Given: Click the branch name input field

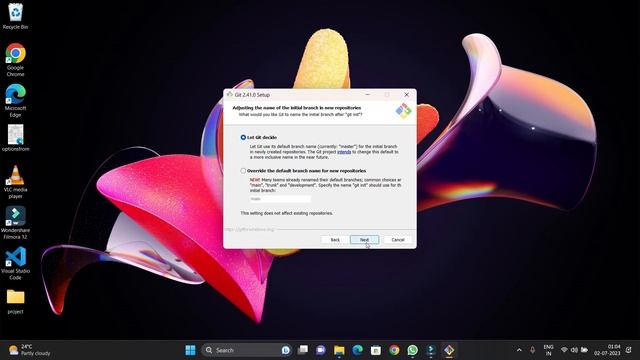Looking at the screenshot, I should pos(280,199).
